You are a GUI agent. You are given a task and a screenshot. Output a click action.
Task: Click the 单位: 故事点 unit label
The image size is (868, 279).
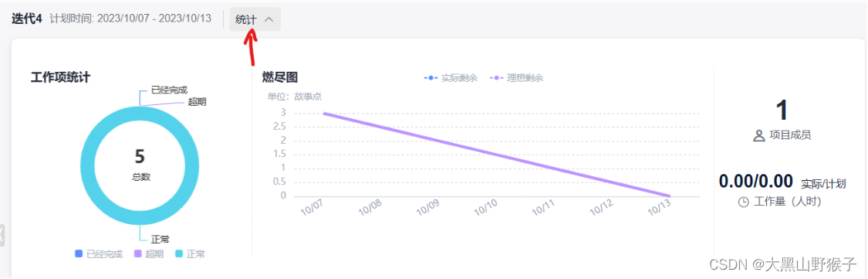click(295, 97)
